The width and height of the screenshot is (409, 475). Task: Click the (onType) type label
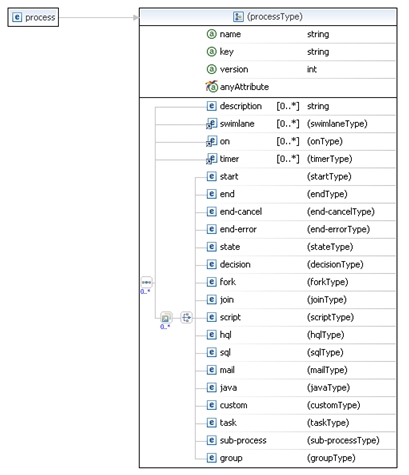click(325, 142)
